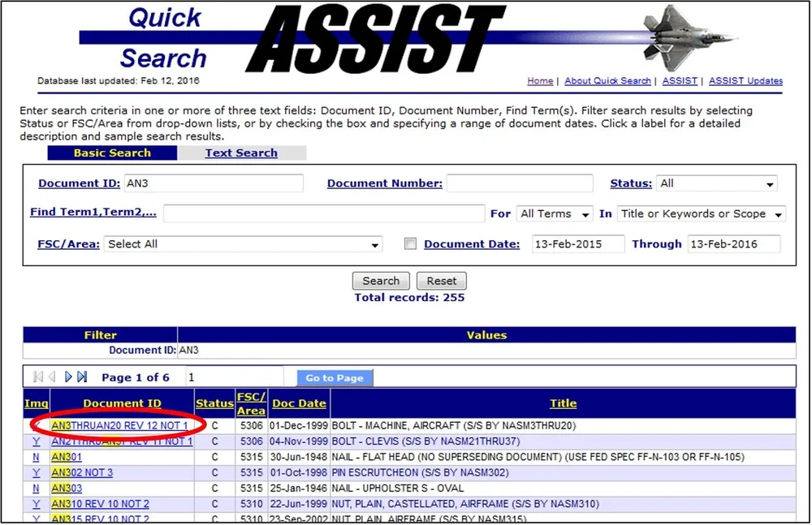Enable the Document Date range checkbox
The image size is (812, 525).
[x=410, y=243]
